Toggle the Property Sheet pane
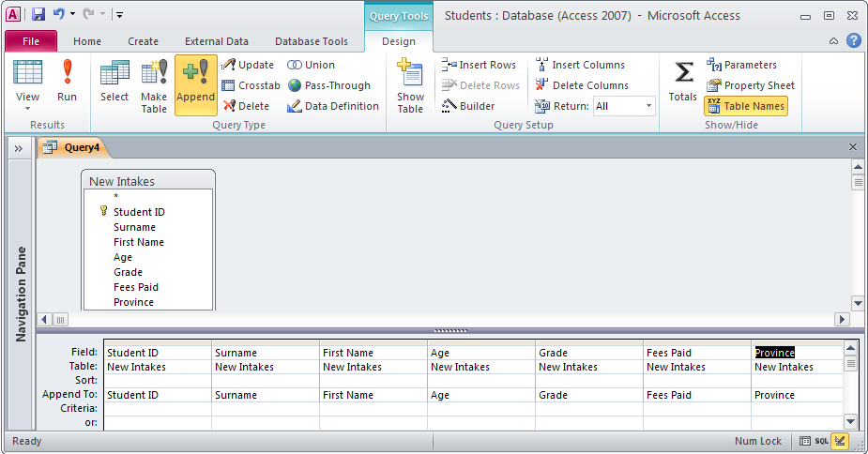Screen dimensions: 868x454 (751, 85)
